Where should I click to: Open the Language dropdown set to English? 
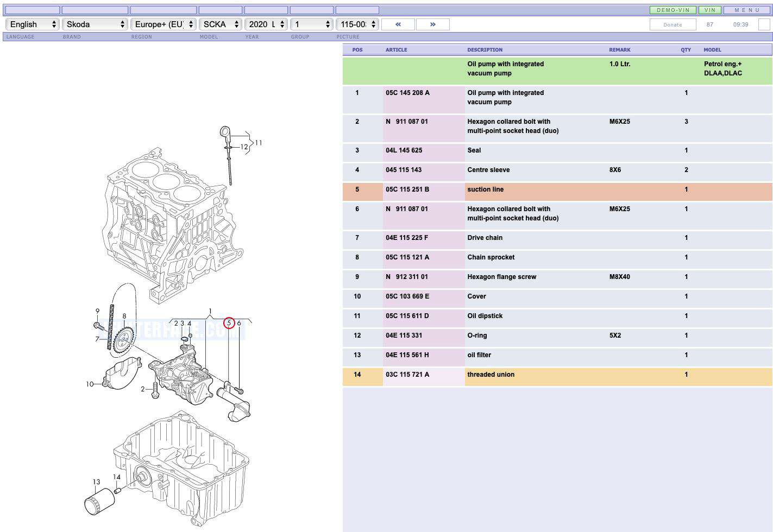click(32, 24)
